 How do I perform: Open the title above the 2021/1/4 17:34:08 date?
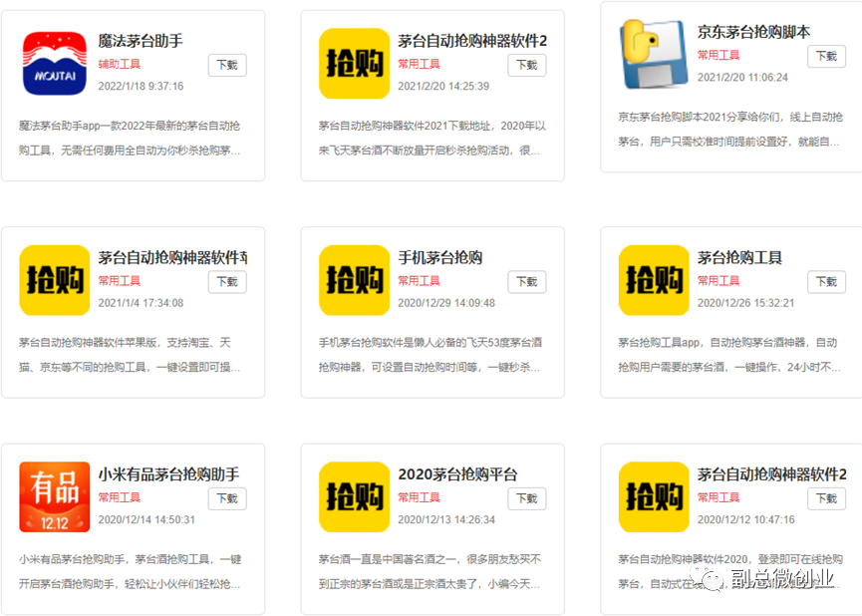coord(172,257)
